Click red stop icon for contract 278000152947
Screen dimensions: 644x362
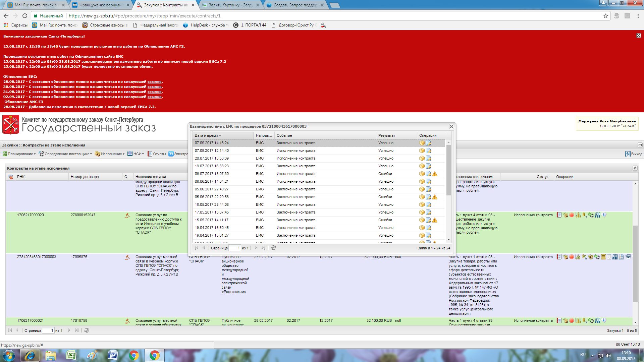click(572, 215)
